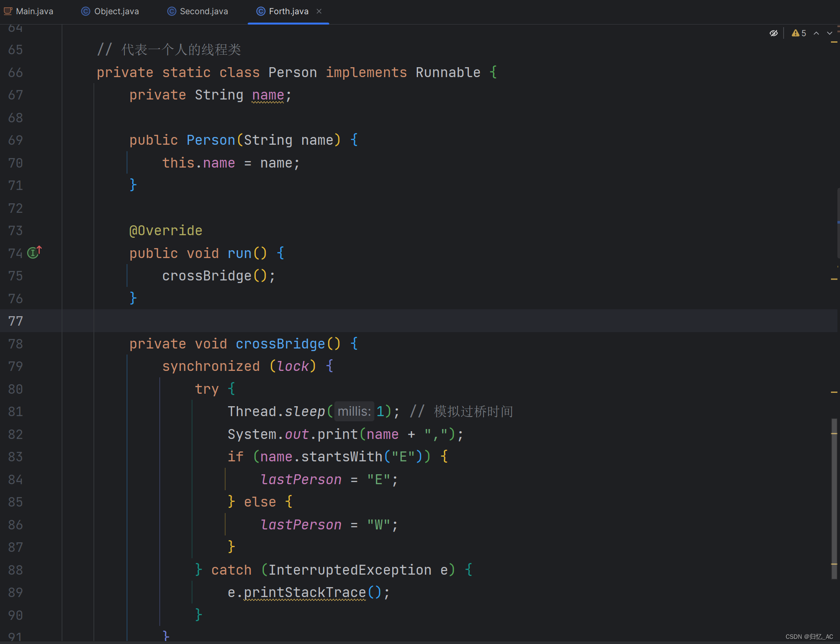This screenshot has width=840, height=644.
Task: Click the yellow warning stripe marker near line 75
Action: pos(834,279)
